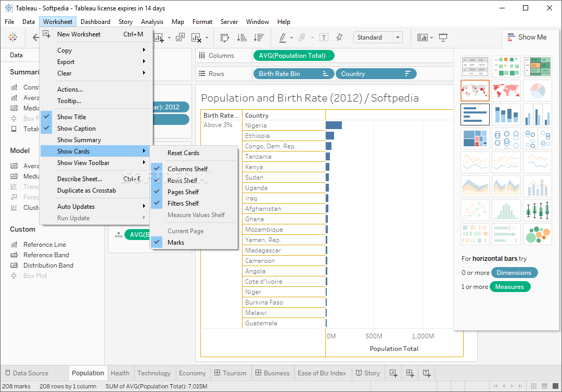Screen dimensions: 562x392
Task: Start presentation mode icon
Action: (443, 37)
